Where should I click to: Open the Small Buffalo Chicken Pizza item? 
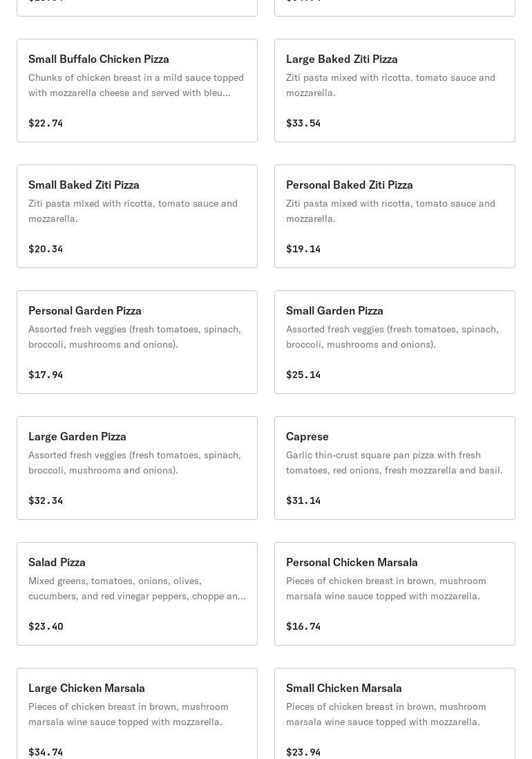click(x=137, y=91)
